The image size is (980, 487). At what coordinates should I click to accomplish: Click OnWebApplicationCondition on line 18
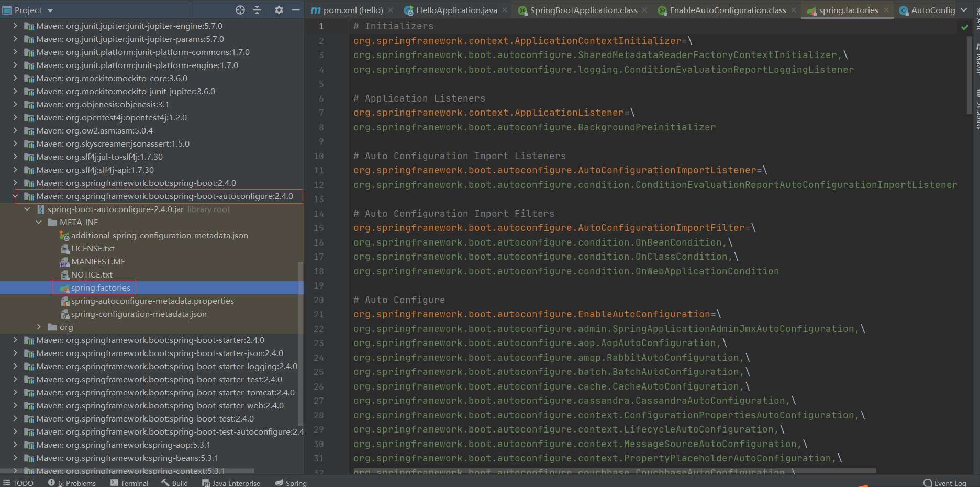tap(707, 271)
